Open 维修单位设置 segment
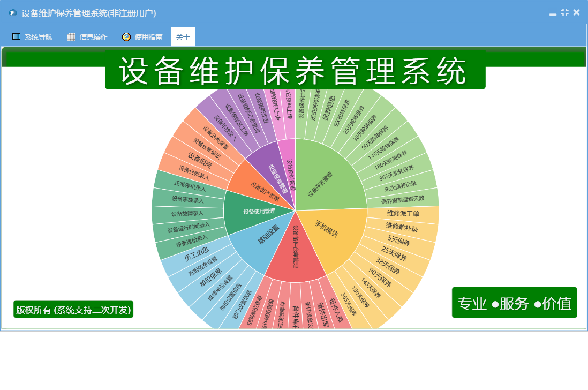The width and height of the screenshot is (588, 390). [x=220, y=288]
